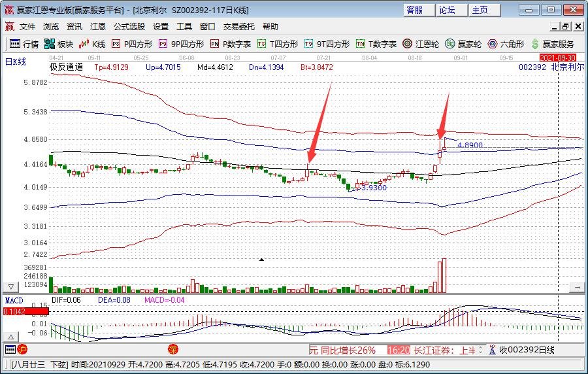This screenshot has height=374, width=588.
Task: Collapse volume panel with down triangle
Action: [11, 287]
